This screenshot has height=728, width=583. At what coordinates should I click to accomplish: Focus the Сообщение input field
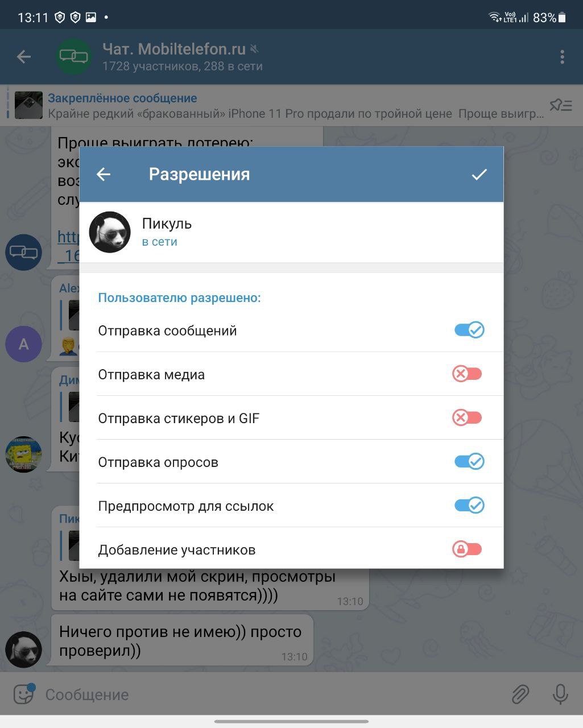click(x=273, y=694)
